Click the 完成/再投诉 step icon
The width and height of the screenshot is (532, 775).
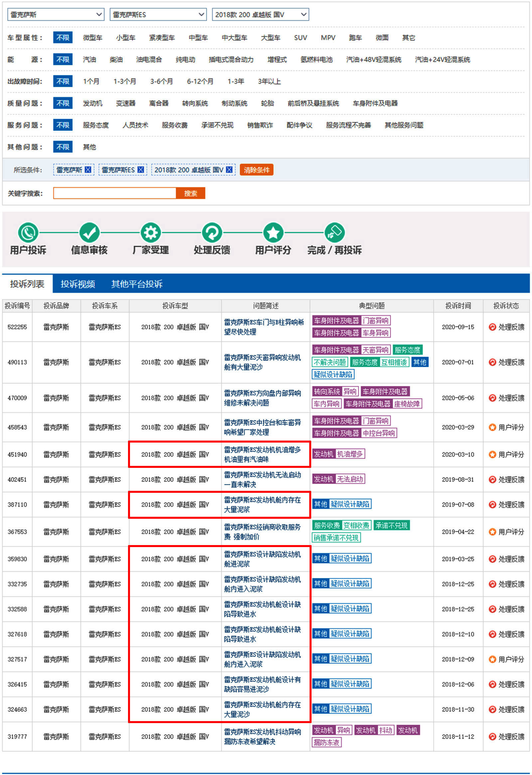coord(334,233)
